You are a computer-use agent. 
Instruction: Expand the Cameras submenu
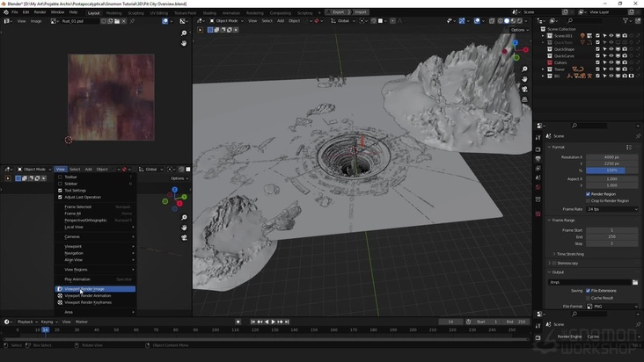click(95, 236)
